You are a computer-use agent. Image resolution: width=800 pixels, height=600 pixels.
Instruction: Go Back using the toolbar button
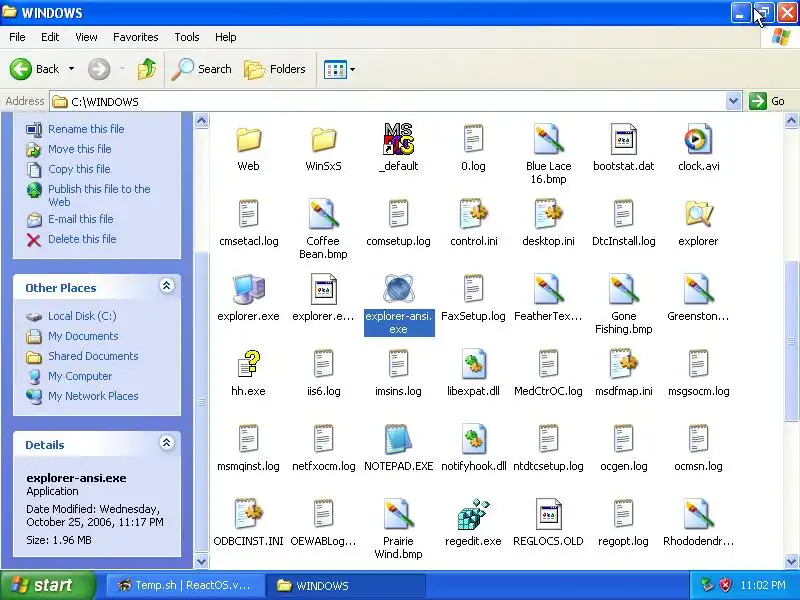[x=34, y=69]
